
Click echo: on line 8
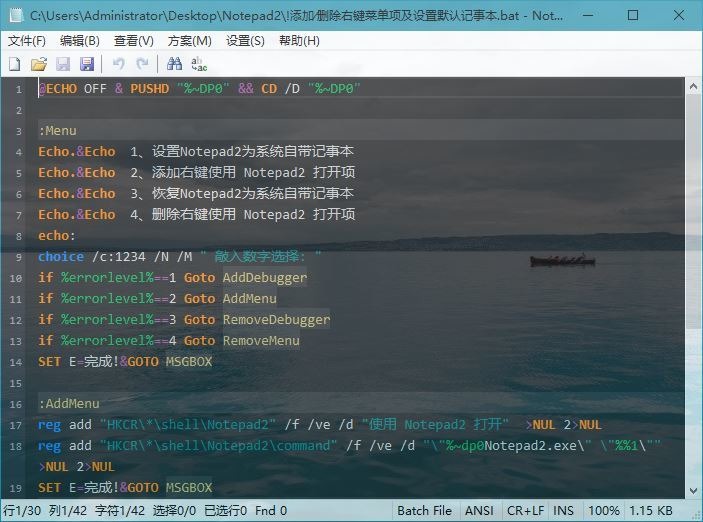(57, 236)
